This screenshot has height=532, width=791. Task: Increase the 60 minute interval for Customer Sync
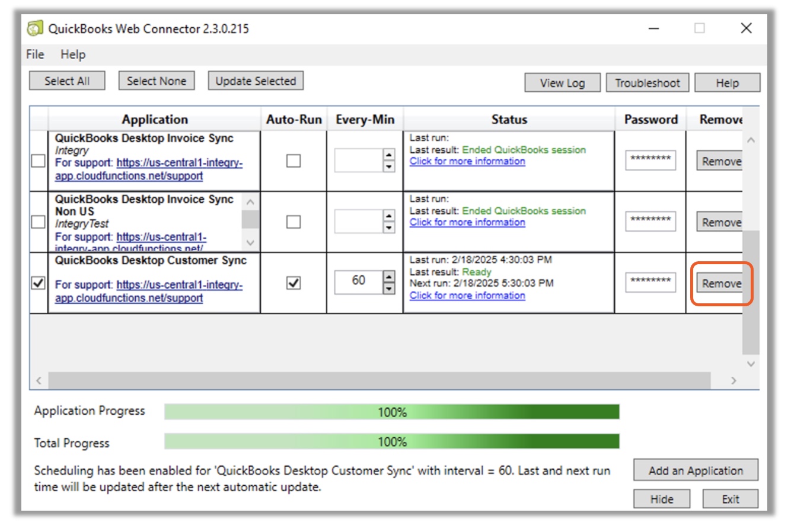(389, 277)
